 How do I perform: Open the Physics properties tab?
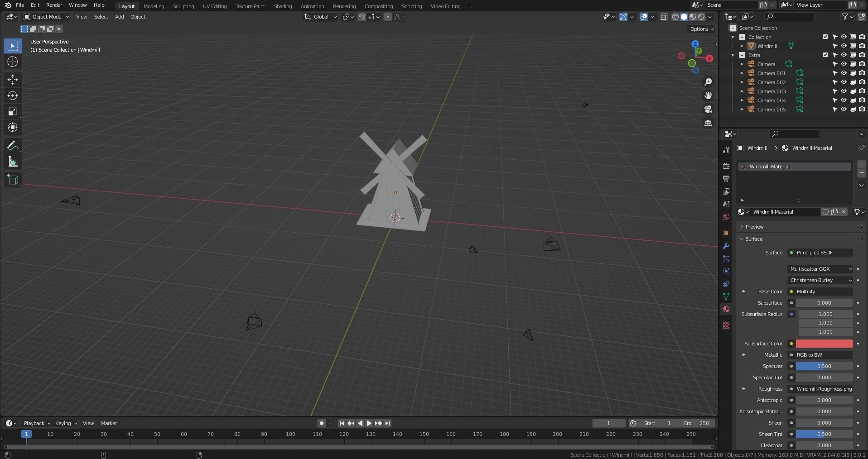pyautogui.click(x=726, y=271)
